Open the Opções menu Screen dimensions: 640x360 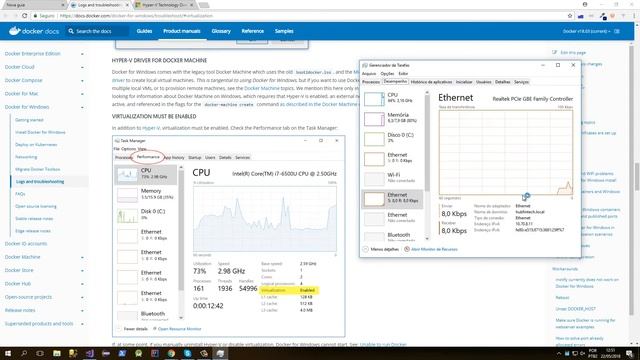pos(387,73)
